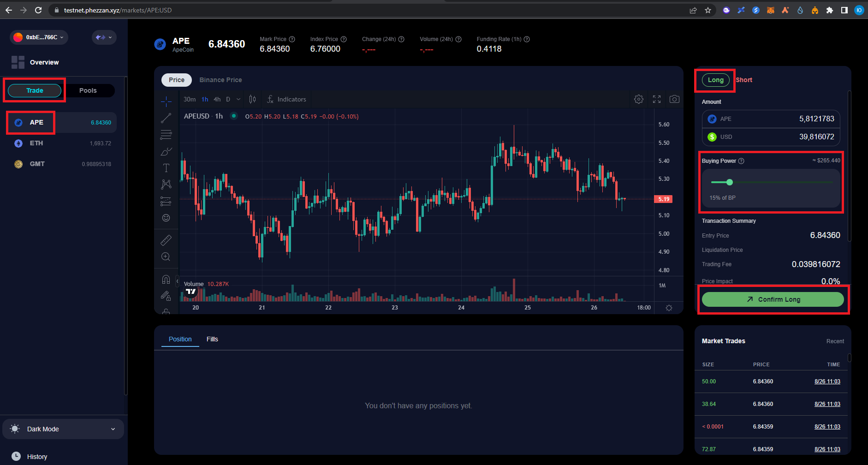
Task: Select the Trade toggle in sidebar
Action: (35, 90)
